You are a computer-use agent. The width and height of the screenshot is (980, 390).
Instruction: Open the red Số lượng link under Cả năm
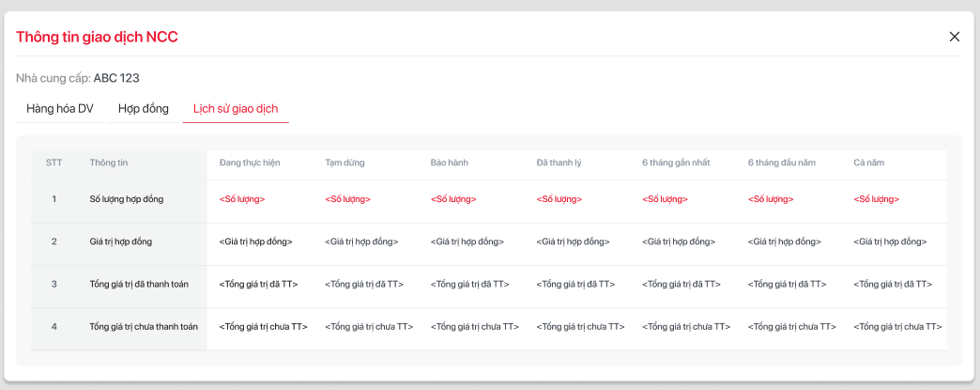877,199
